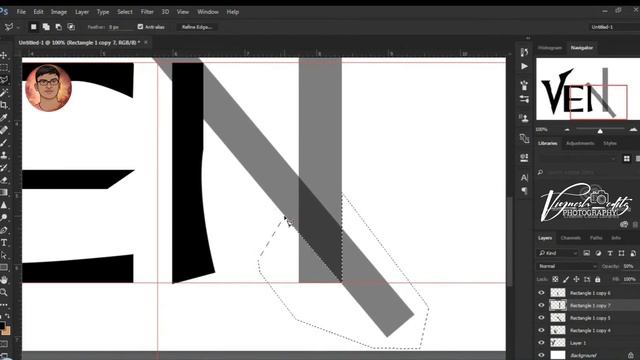The image size is (640, 360).
Task: Open the File menu
Action: click(x=21, y=12)
